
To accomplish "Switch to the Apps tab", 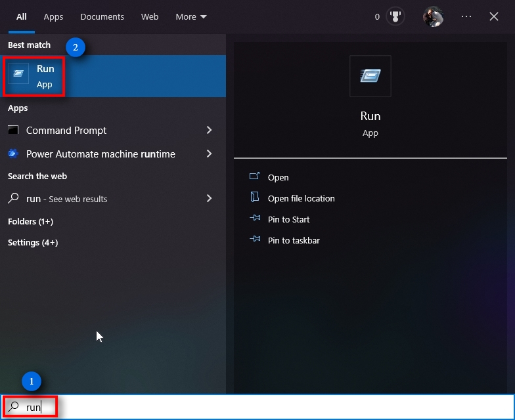I will click(53, 17).
